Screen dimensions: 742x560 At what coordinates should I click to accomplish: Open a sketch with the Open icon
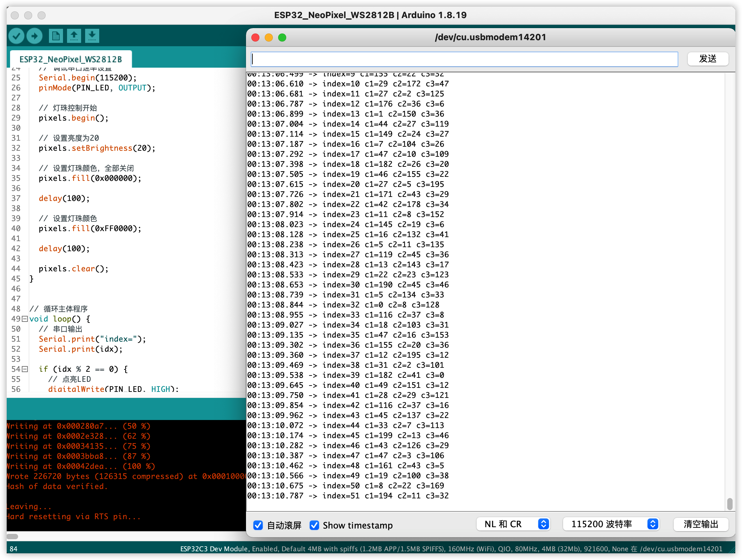pyautogui.click(x=74, y=36)
